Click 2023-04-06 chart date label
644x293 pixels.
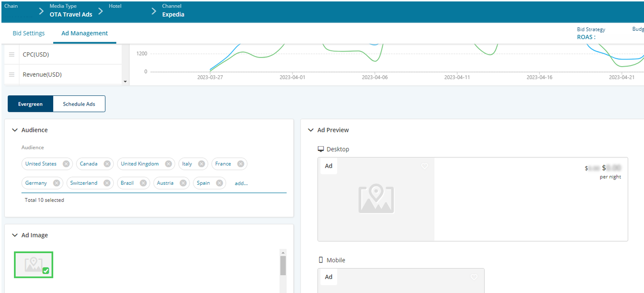(x=374, y=77)
